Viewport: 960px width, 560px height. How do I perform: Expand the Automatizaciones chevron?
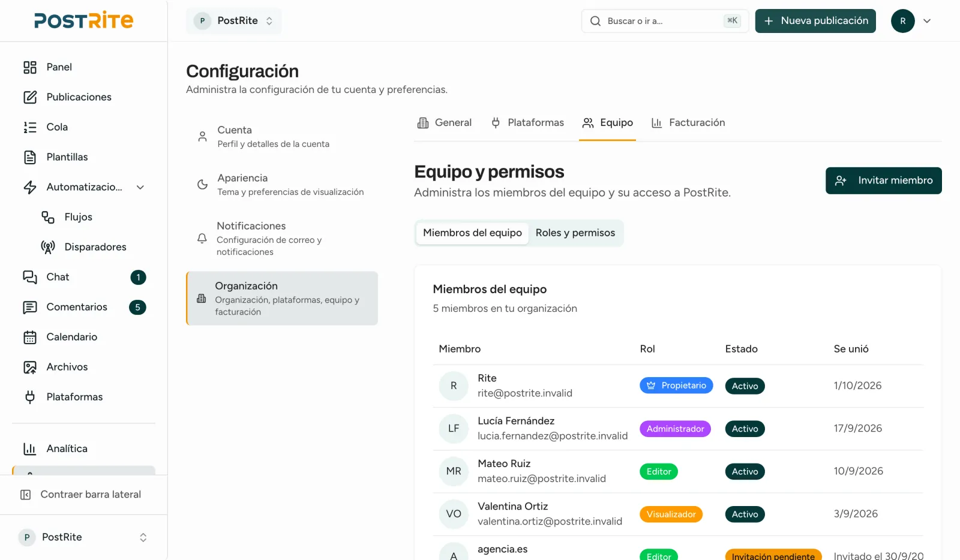coord(140,187)
